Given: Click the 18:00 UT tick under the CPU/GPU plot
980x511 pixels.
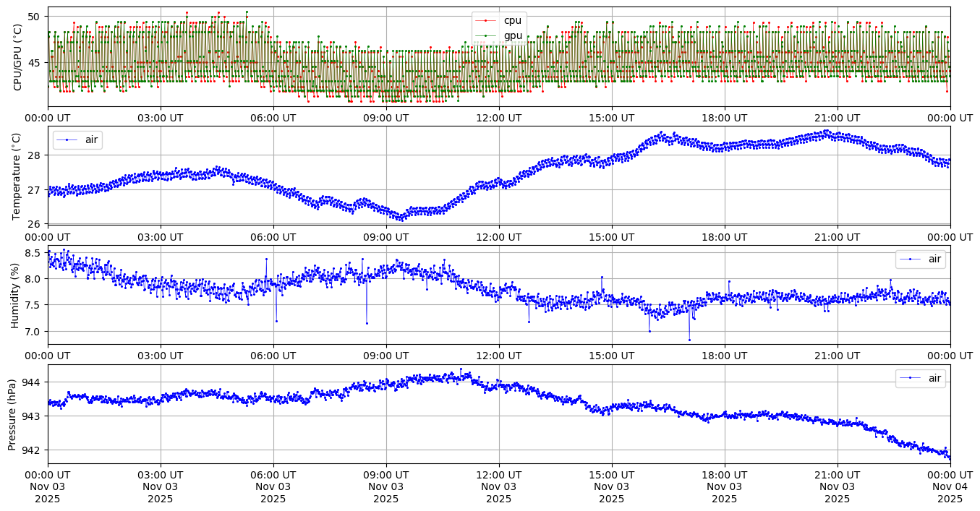Looking at the screenshot, I should coord(724,117).
